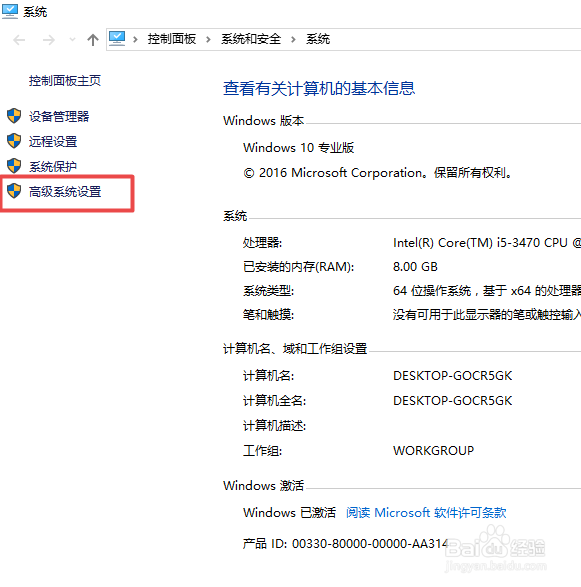This screenshot has height=587, width=581.
Task: Click the 笔和触摸 label
Action: pos(268,314)
